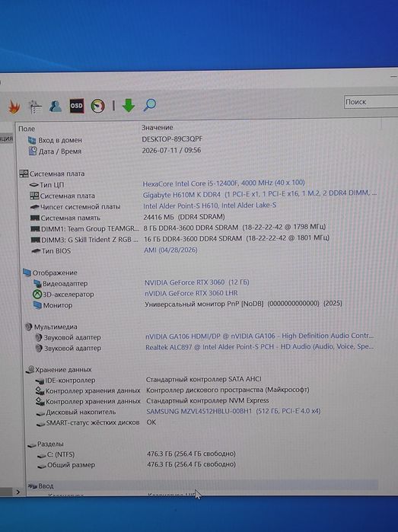Open the nVIDIA GA106 HDMI/DP audio link
Image resolution: width=398 pixels, height=532 pixels.
(259, 336)
